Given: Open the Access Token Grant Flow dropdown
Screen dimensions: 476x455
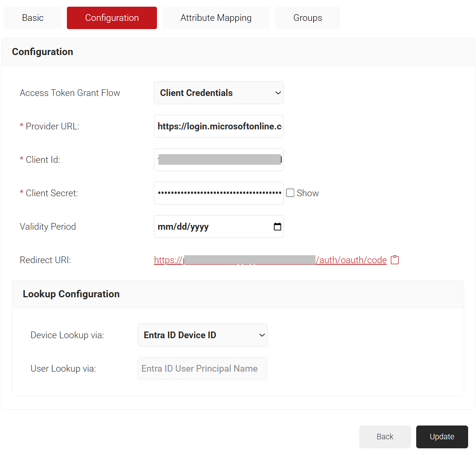Looking at the screenshot, I should coord(218,93).
